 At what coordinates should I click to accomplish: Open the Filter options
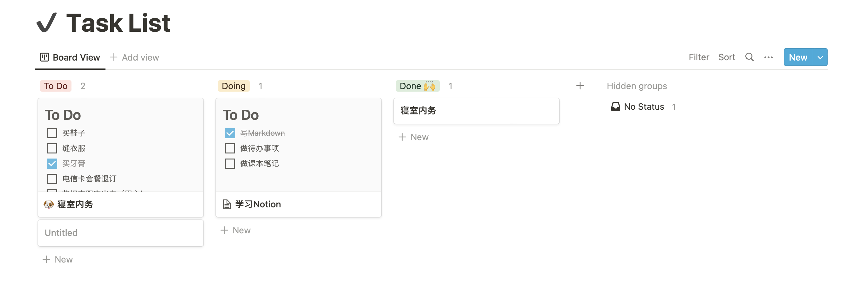[699, 57]
